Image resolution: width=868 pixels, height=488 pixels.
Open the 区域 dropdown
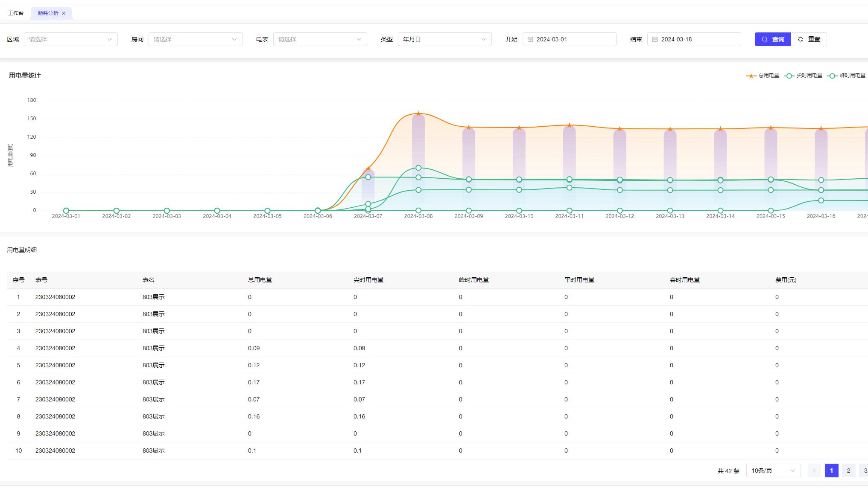[x=71, y=39]
